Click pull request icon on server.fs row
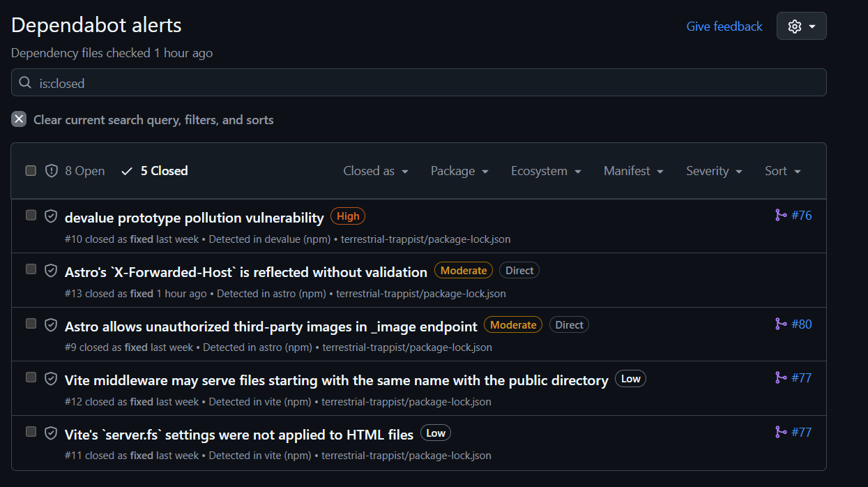This screenshot has height=487, width=868. click(x=781, y=432)
